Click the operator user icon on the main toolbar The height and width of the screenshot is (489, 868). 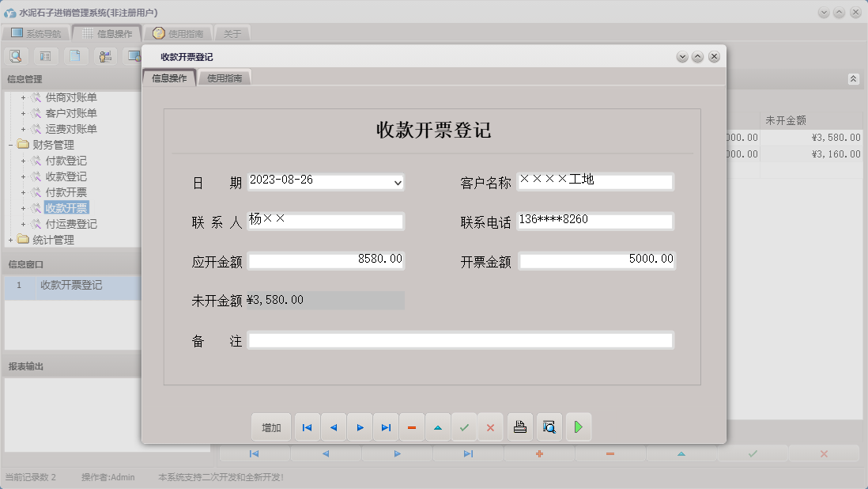104,56
